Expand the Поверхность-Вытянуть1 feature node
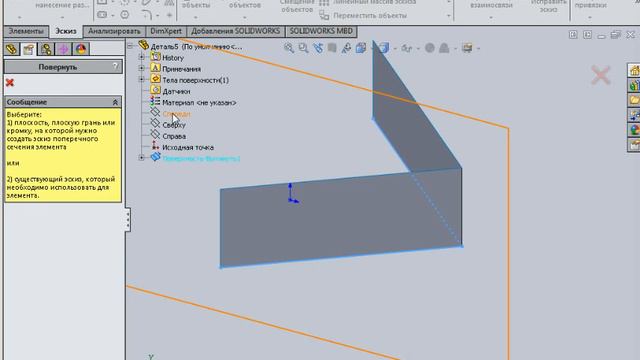 (x=142, y=158)
